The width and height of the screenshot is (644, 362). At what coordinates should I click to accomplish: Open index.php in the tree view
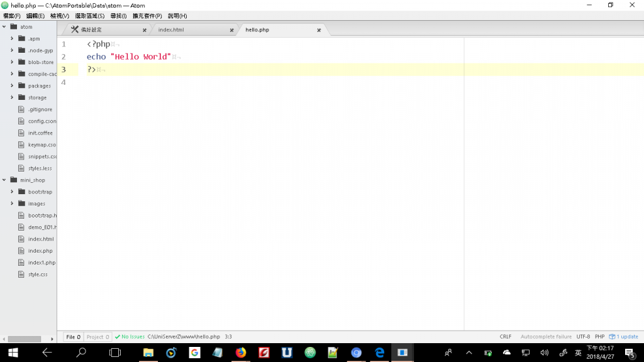[x=40, y=251]
